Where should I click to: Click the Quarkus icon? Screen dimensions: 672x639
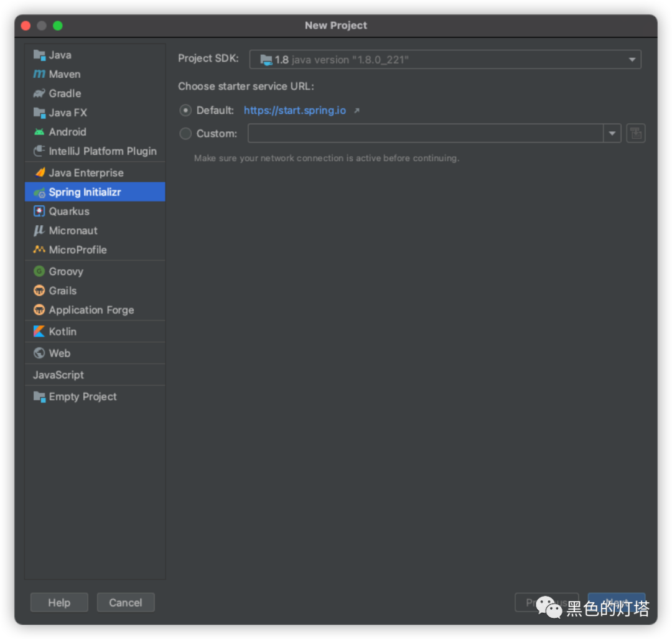pos(39,212)
